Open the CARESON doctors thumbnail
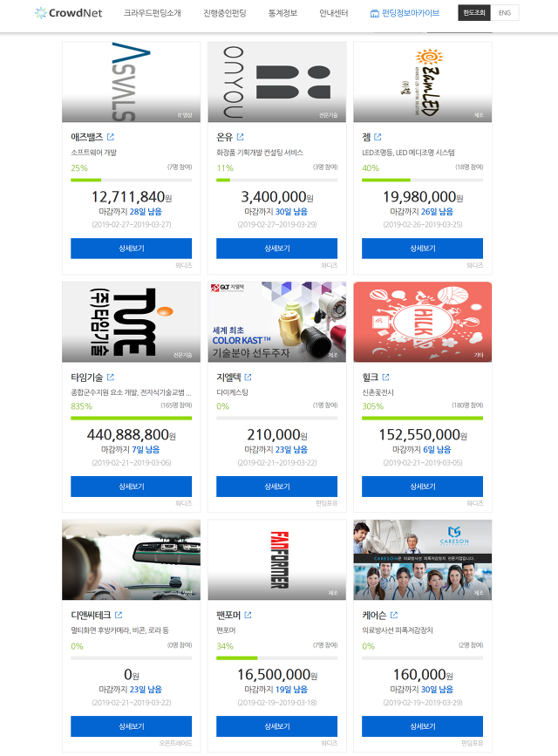Screen dimensions: 558x756 423,560
